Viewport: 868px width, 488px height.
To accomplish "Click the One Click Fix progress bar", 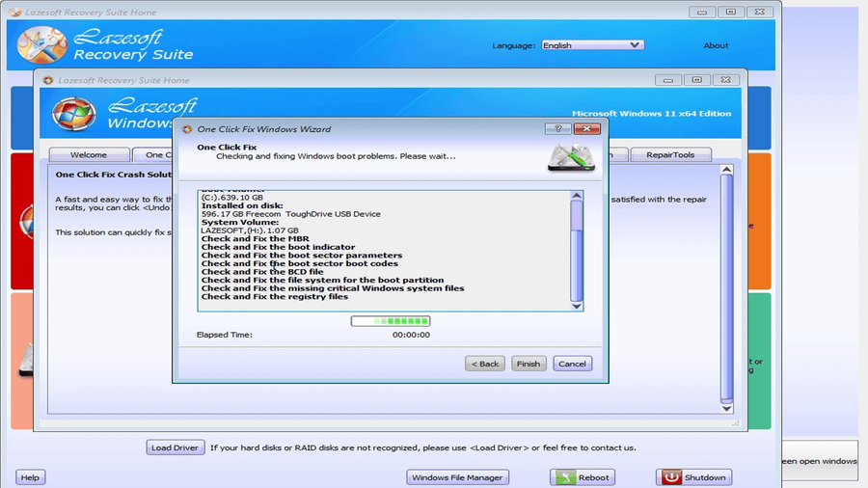I will pyautogui.click(x=391, y=321).
